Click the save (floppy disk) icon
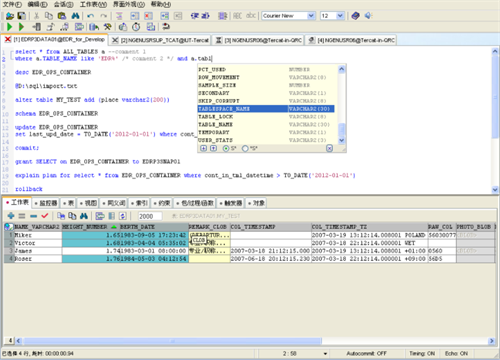Screen dimensions: 500x360 [x=22, y=16]
